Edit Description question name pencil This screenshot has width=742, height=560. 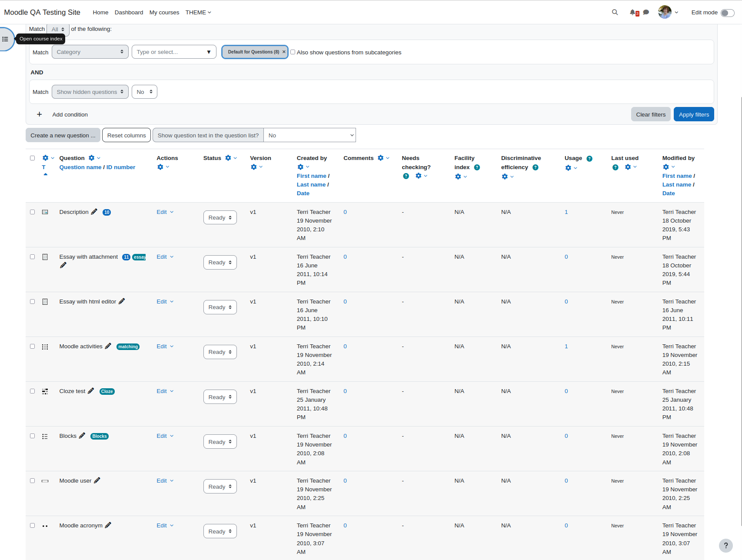[94, 212]
